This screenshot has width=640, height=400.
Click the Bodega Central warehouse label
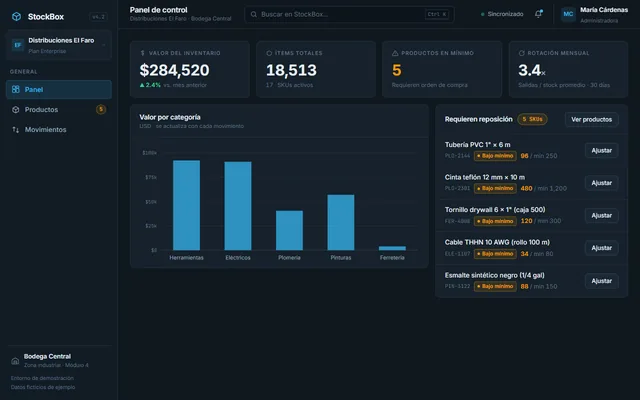click(47, 356)
